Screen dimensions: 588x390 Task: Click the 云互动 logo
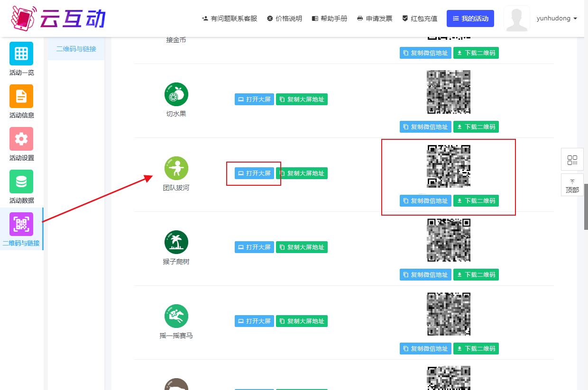[58, 18]
